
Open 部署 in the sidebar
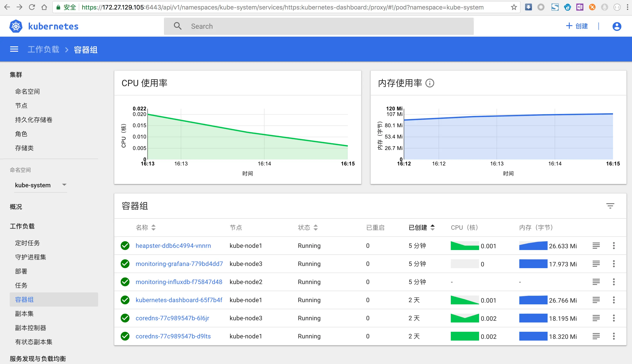(21, 271)
